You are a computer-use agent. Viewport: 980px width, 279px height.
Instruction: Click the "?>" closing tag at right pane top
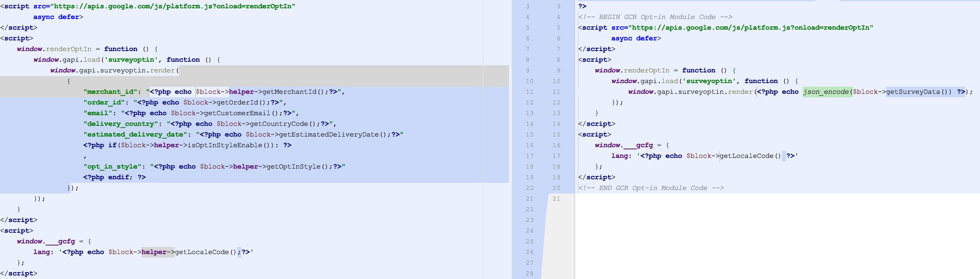(x=582, y=6)
